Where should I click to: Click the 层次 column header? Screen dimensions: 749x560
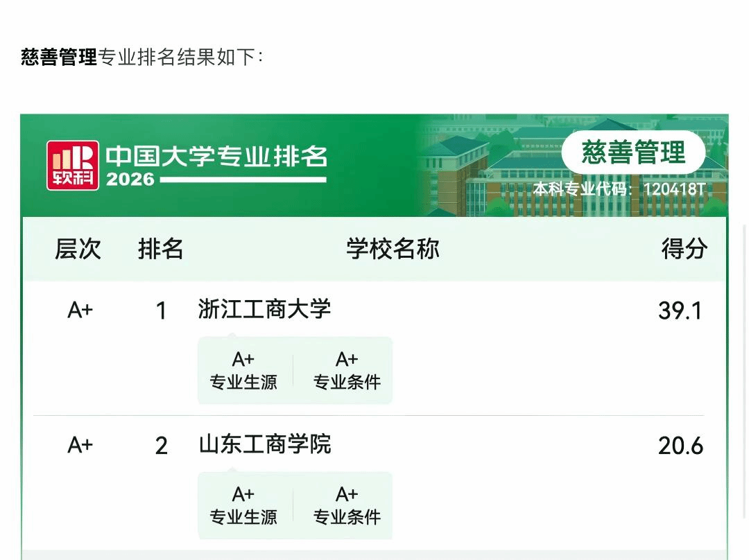point(78,249)
